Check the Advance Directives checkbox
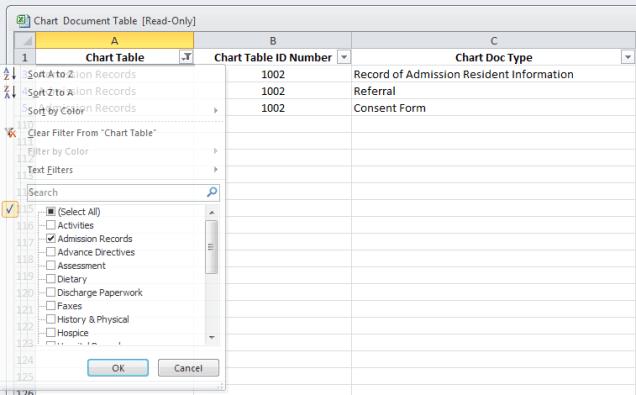This screenshot has height=395, width=636. 51,252
